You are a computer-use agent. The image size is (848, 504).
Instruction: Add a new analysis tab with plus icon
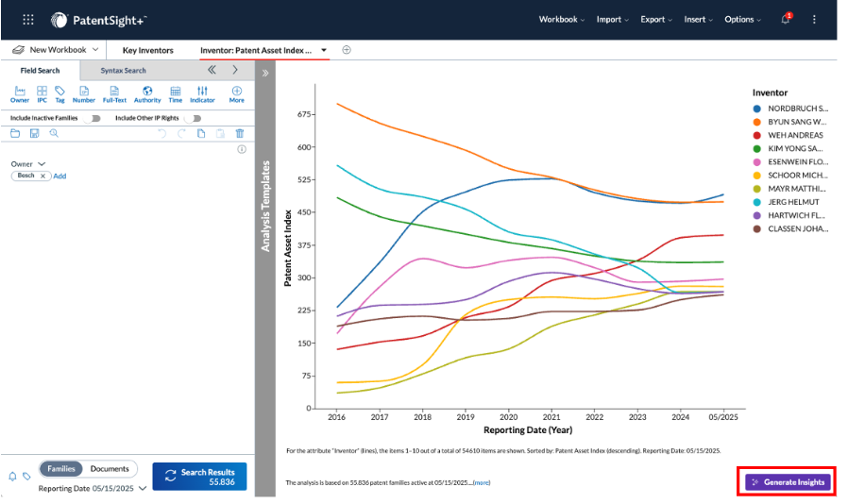(347, 50)
